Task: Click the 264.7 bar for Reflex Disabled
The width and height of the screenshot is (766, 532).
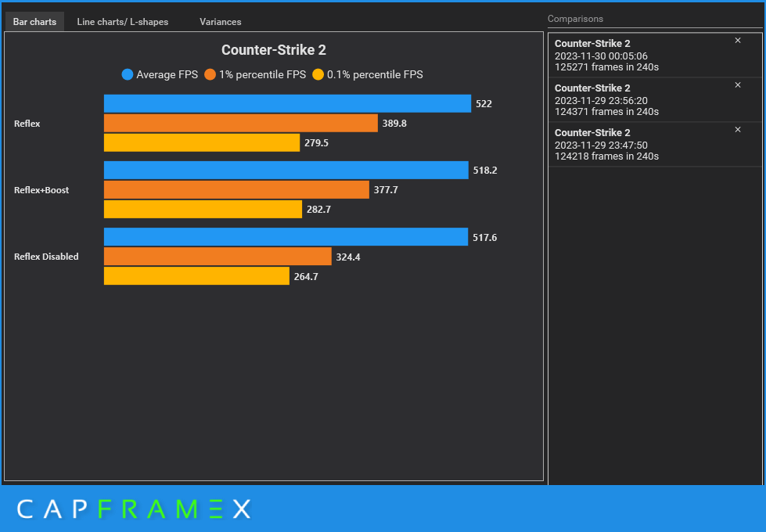Action: [196, 276]
